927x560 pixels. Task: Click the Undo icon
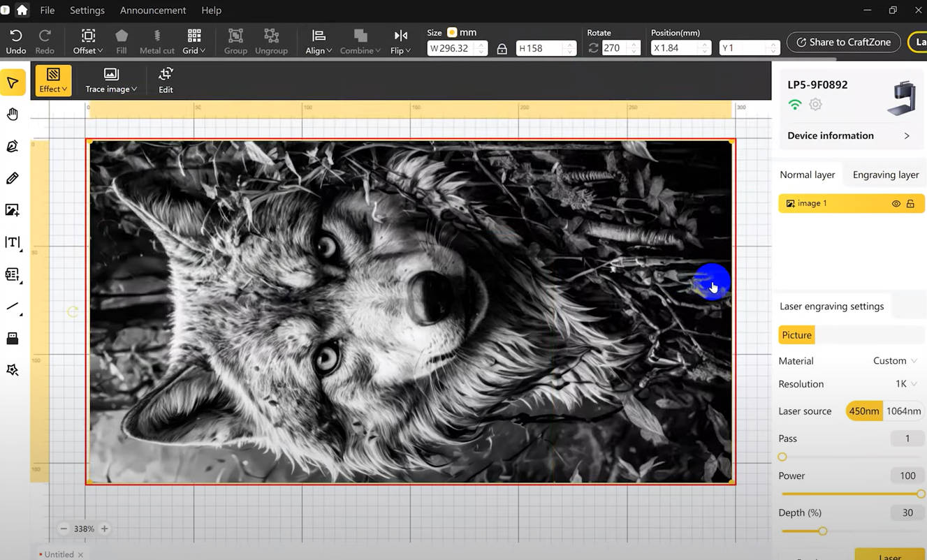(x=15, y=36)
